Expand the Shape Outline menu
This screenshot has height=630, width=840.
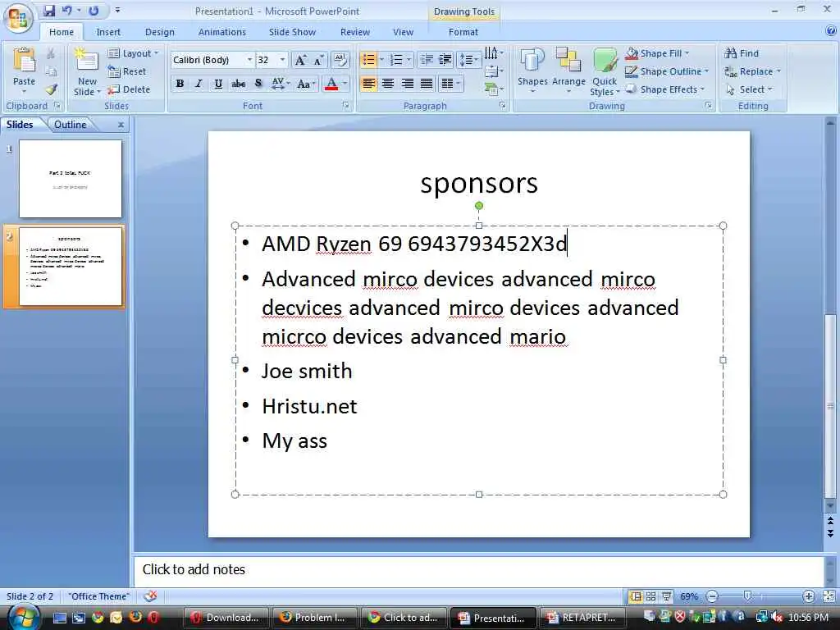pos(668,71)
